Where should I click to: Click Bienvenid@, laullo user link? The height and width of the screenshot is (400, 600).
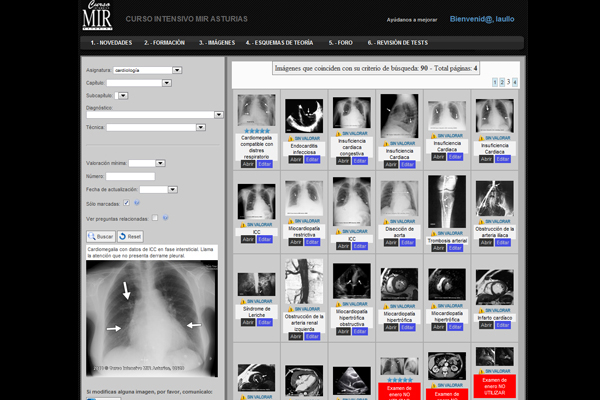[482, 19]
